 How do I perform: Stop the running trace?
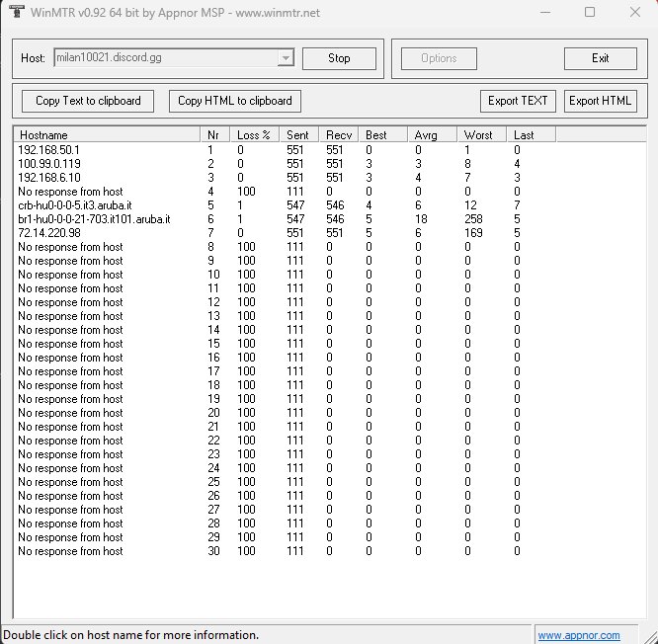339,58
